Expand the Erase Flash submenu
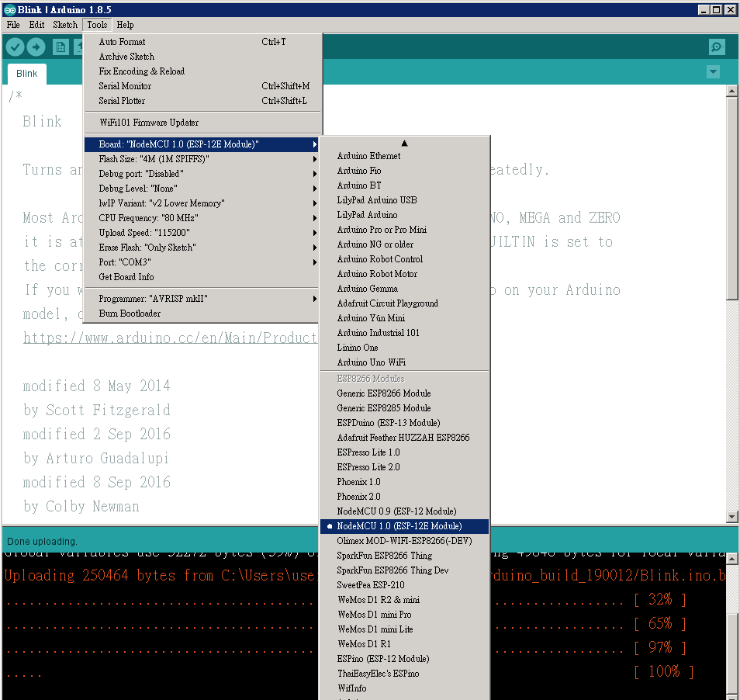This screenshot has width=740, height=700. 202,248
